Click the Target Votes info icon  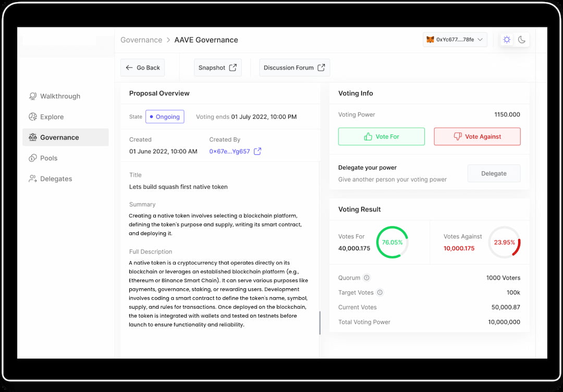[x=380, y=292]
